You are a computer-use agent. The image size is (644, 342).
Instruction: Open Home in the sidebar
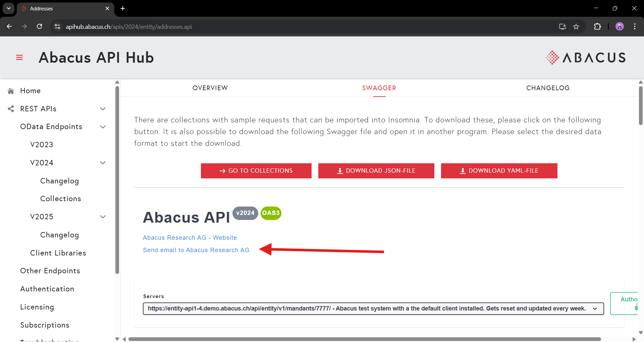click(x=30, y=91)
